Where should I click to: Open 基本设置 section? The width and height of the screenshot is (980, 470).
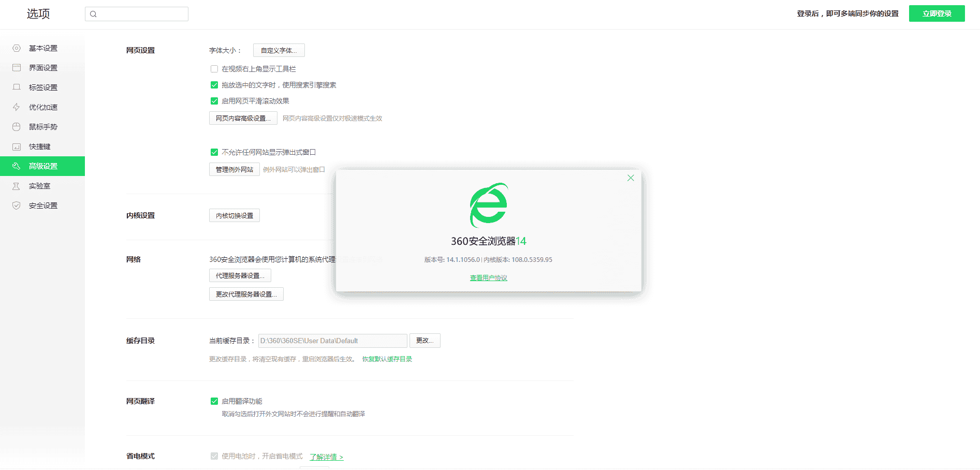point(42,48)
